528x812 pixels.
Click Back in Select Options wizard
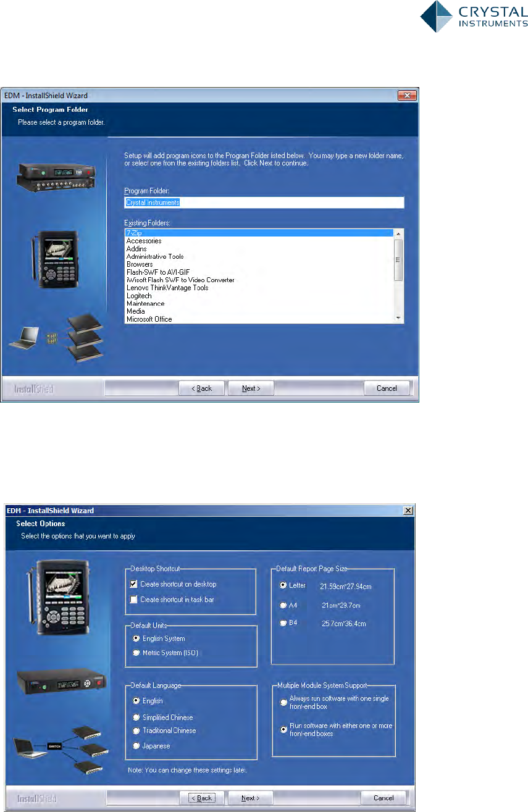pyautogui.click(x=201, y=798)
